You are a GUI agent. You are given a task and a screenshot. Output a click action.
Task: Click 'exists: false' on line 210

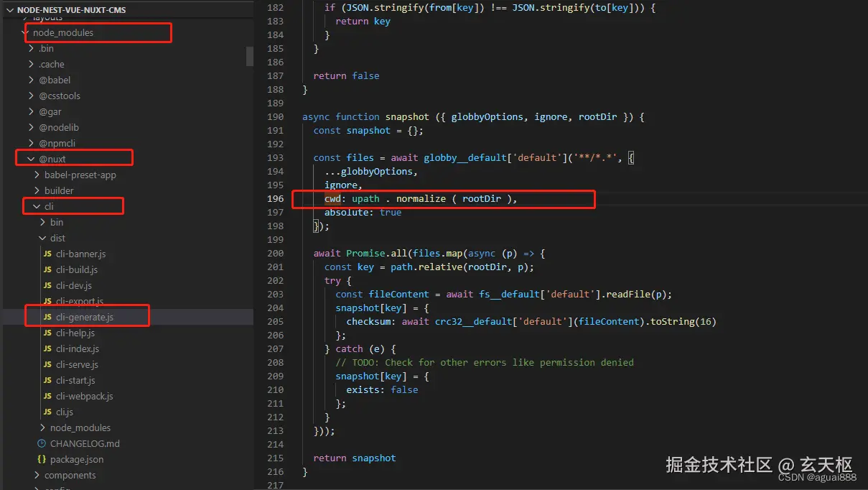tap(382, 390)
